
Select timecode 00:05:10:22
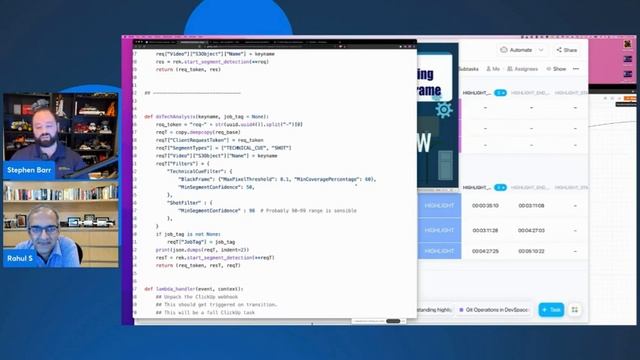(531, 251)
